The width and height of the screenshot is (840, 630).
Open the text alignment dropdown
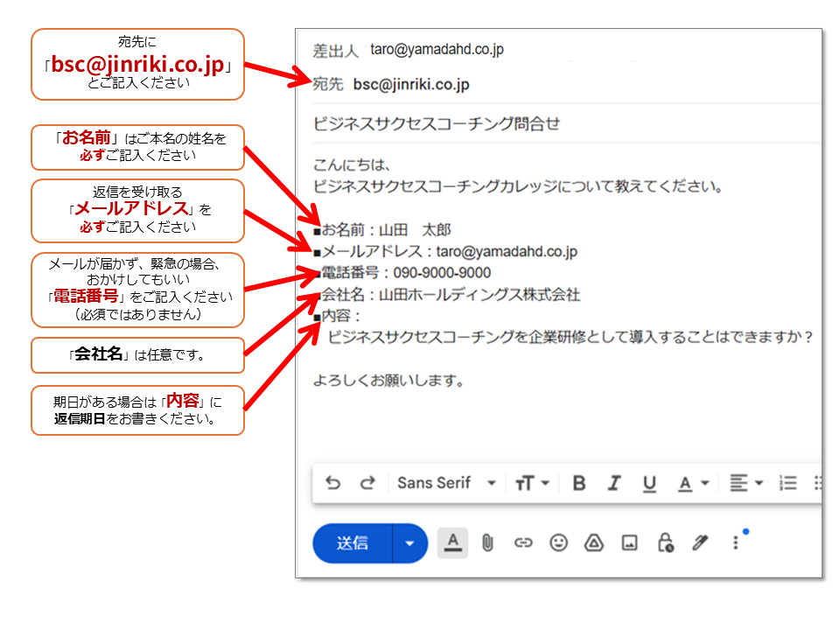746,483
